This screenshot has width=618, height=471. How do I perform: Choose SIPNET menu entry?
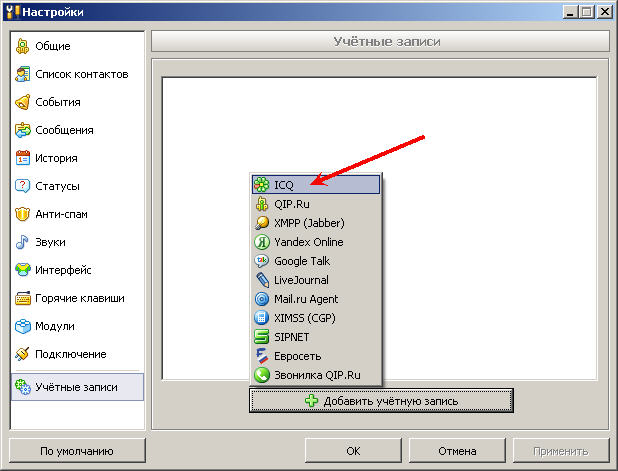tap(316, 337)
